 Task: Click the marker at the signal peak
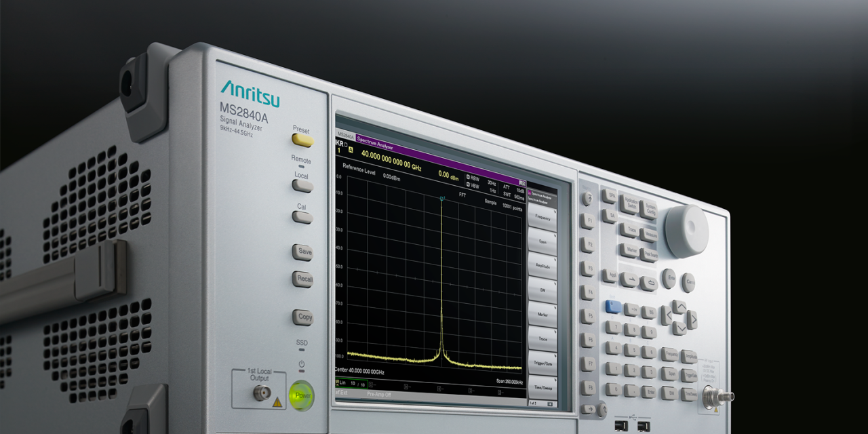441,199
